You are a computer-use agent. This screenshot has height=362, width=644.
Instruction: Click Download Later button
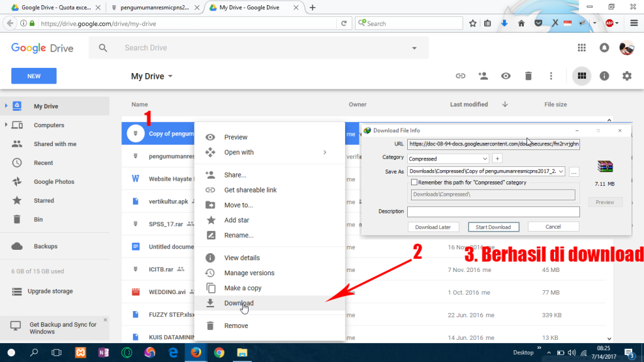(433, 227)
